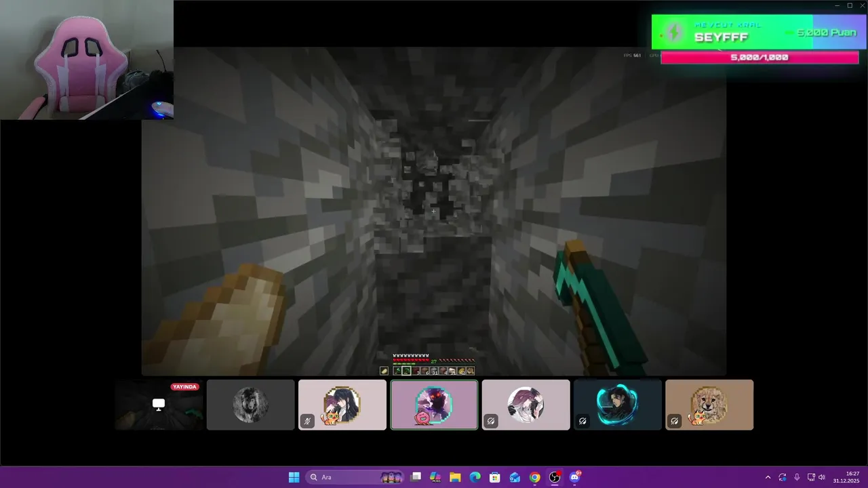Viewport: 868px width, 488px height.
Task: Click the muted microphone icon on dark-haired girl tile
Action: coord(307,421)
